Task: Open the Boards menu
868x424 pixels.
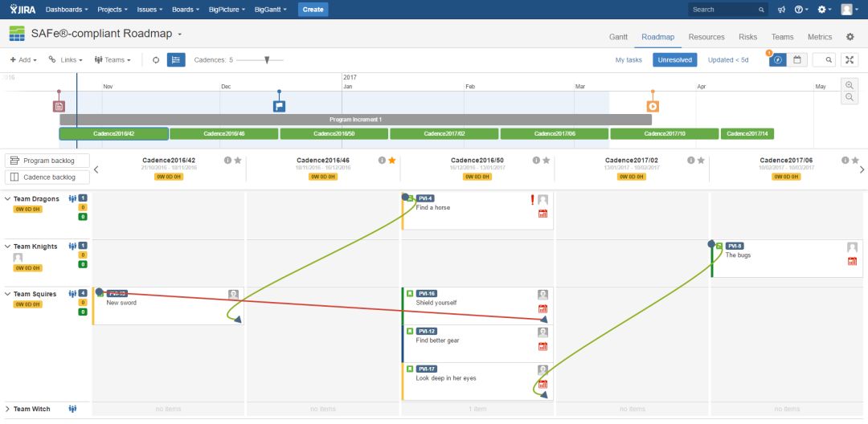Action: [x=186, y=10]
